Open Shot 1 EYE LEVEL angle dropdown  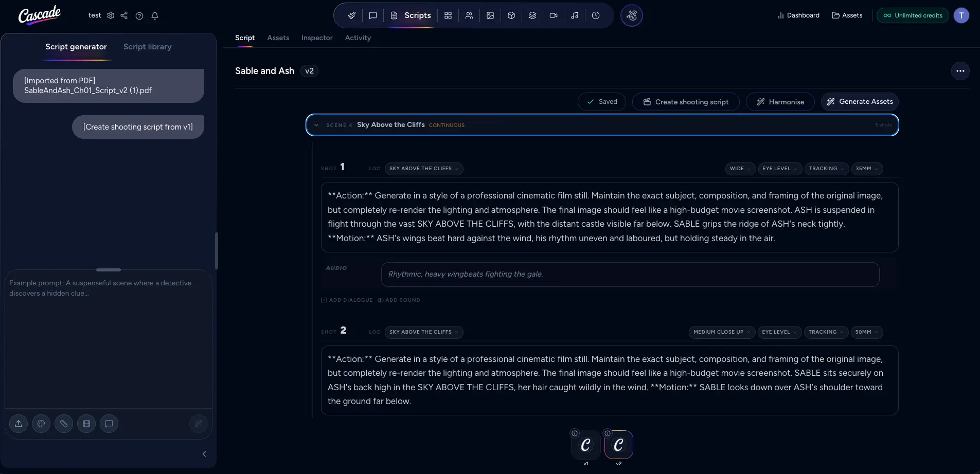click(780, 169)
